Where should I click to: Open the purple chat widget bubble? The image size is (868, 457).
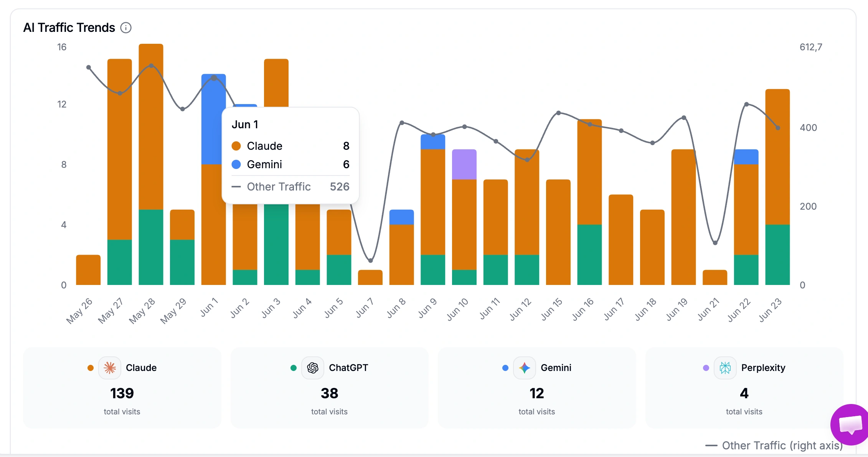[850, 425]
